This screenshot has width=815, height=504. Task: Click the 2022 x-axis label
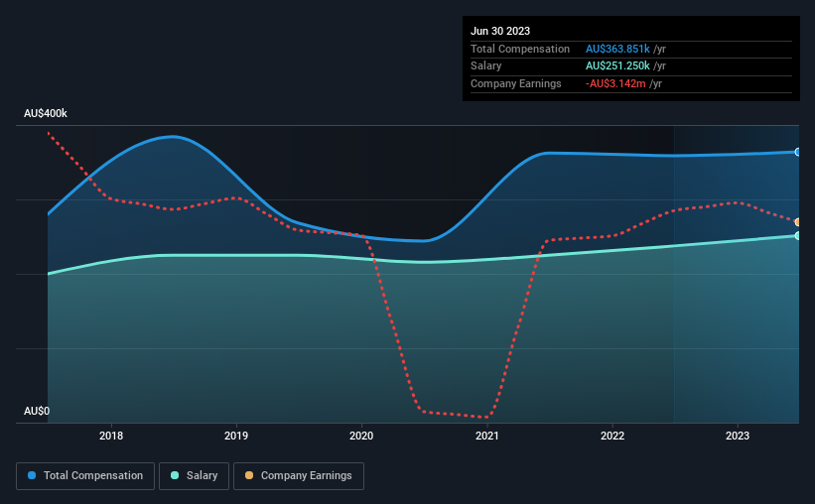(x=612, y=436)
